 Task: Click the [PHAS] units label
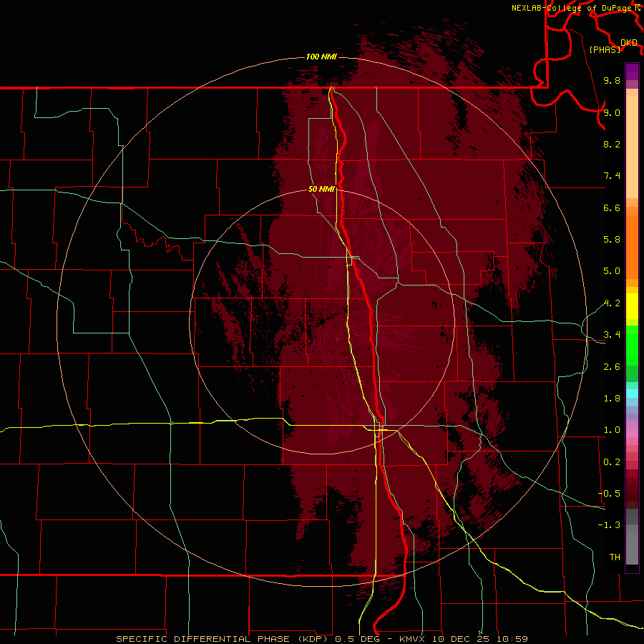605,50
